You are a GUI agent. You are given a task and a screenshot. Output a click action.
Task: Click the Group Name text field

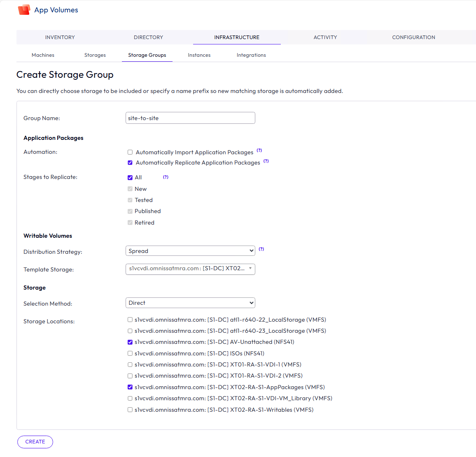coord(190,118)
